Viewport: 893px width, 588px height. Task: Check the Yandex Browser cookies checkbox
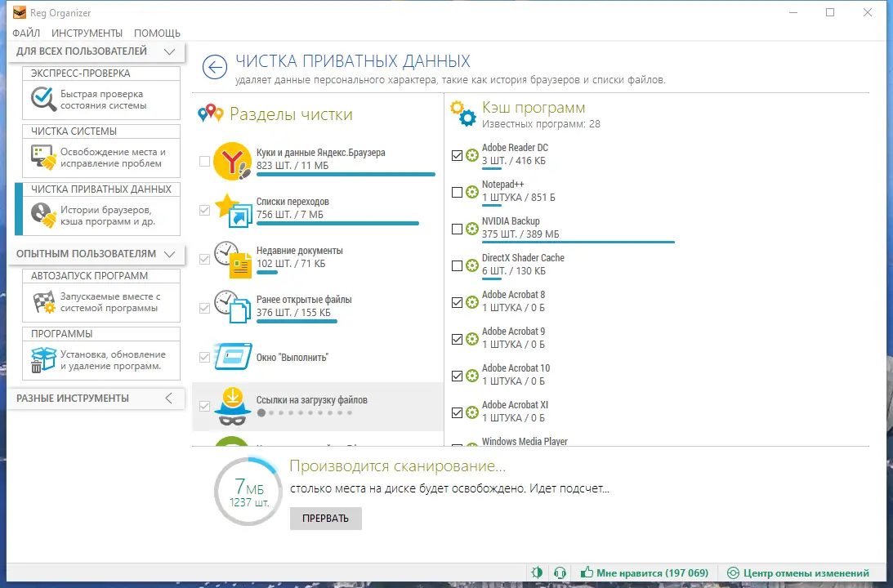[x=204, y=162]
